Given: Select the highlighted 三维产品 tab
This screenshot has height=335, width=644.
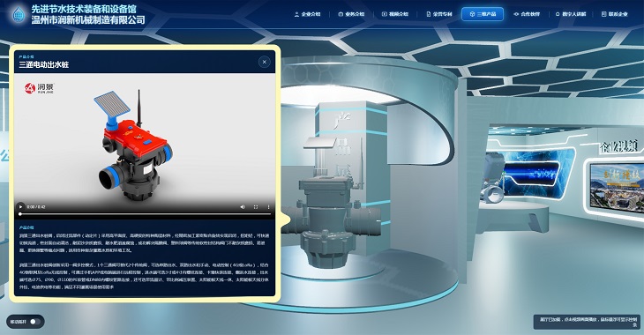Looking at the screenshot, I should [x=483, y=14].
